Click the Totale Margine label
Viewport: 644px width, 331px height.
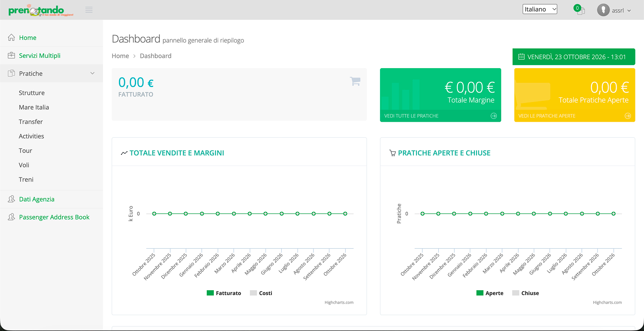[x=471, y=100]
